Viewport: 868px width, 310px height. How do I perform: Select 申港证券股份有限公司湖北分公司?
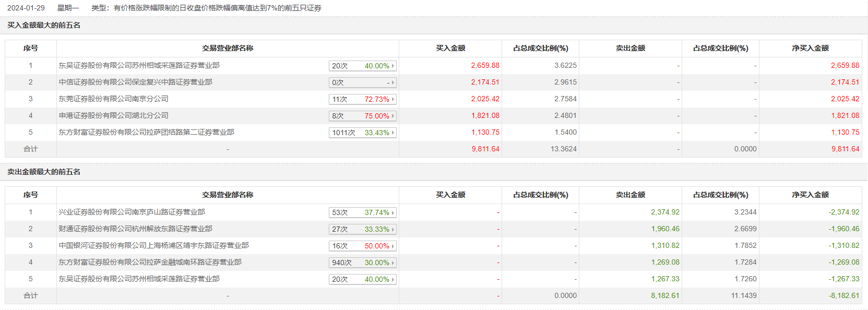pos(113,115)
